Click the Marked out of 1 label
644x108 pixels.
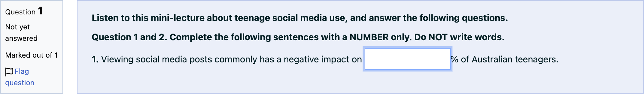32,55
